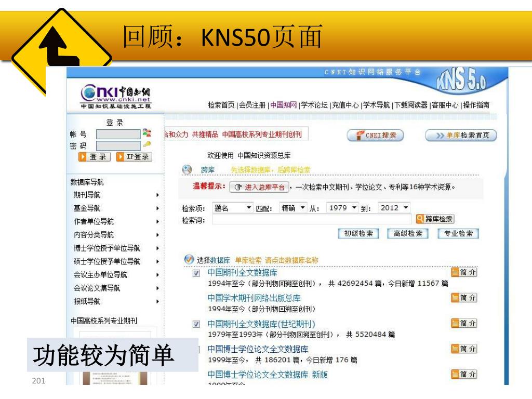Open 简介 icon for 中国学术期刊网络出版总库

(x=463, y=298)
